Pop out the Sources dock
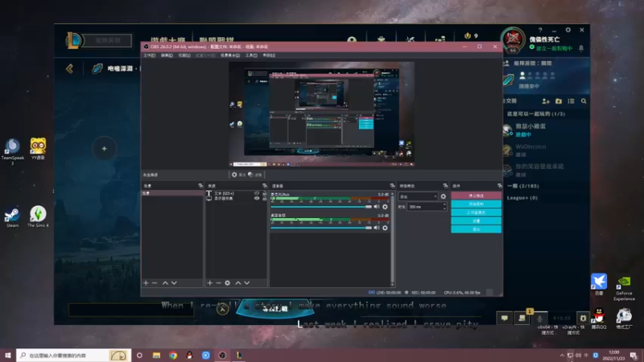Screen dimensions: 644x362 pyautogui.click(x=265, y=186)
